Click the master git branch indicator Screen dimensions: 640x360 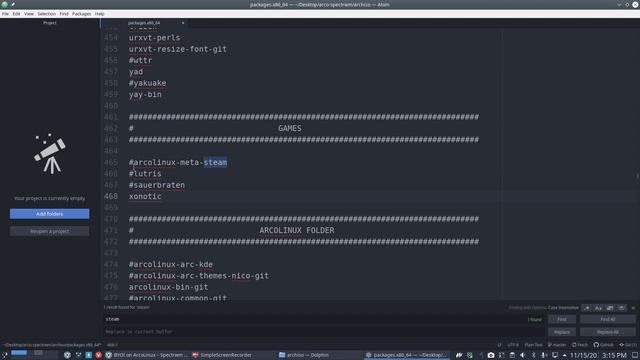pos(557,345)
